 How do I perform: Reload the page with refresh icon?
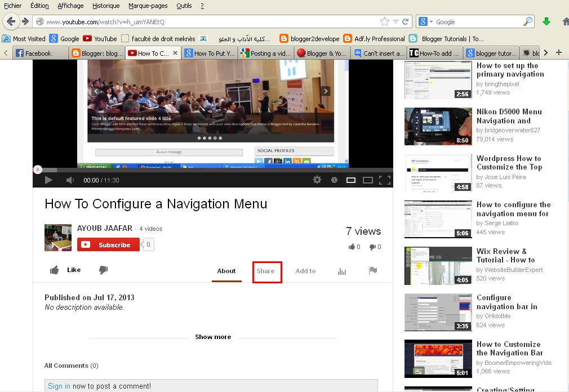(406, 22)
